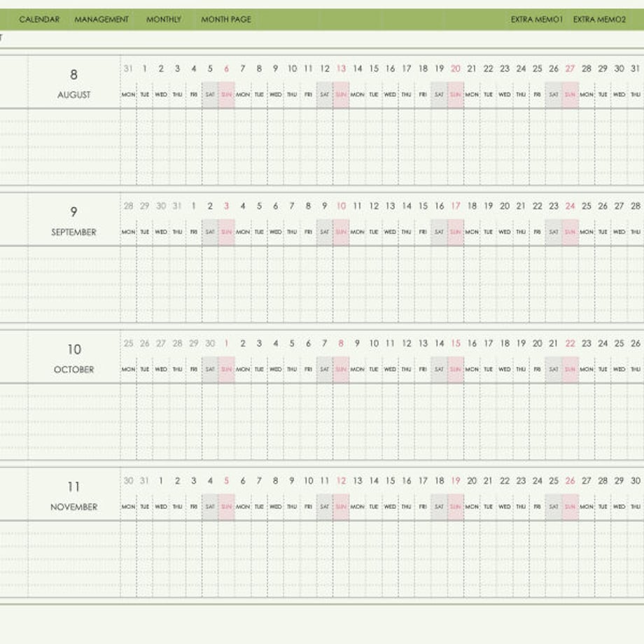This screenshot has width=644, height=644.
Task: Select August 27 red date
Action: click(x=570, y=69)
